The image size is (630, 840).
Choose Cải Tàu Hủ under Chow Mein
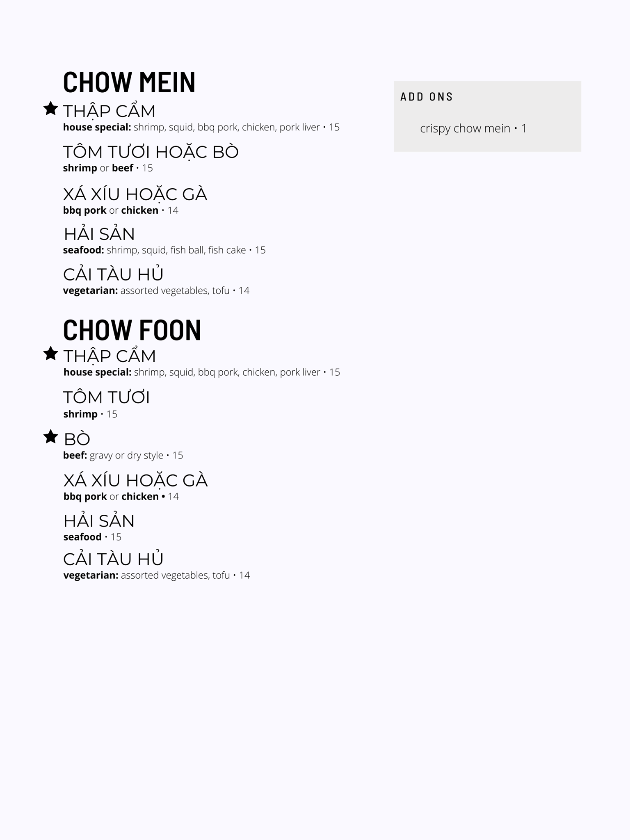(113, 274)
